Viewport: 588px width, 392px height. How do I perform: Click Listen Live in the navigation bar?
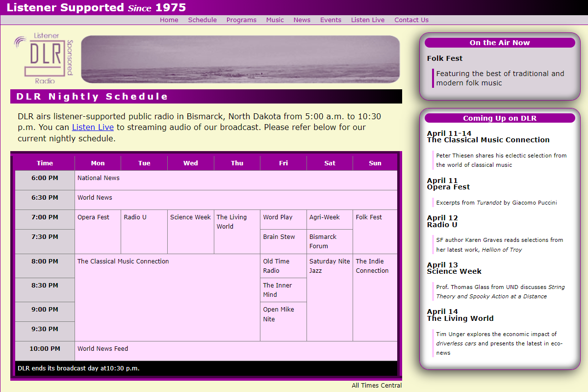tap(367, 20)
